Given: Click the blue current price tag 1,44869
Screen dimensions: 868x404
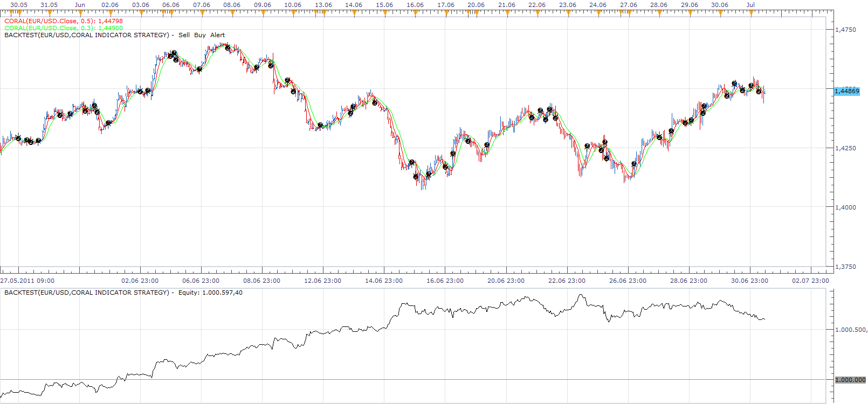Looking at the screenshot, I should [x=846, y=91].
